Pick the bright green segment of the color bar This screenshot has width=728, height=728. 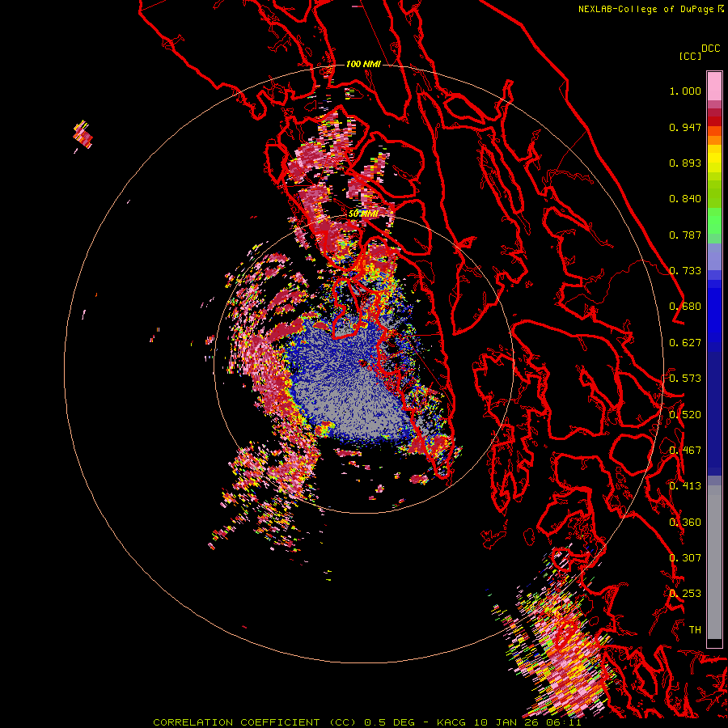pos(714,220)
